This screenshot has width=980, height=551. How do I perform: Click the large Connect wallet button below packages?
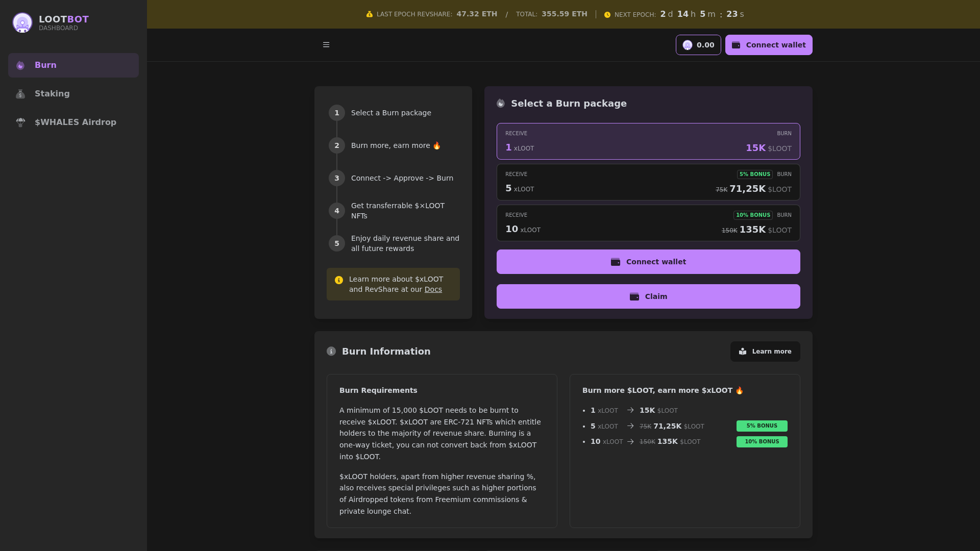coord(648,262)
